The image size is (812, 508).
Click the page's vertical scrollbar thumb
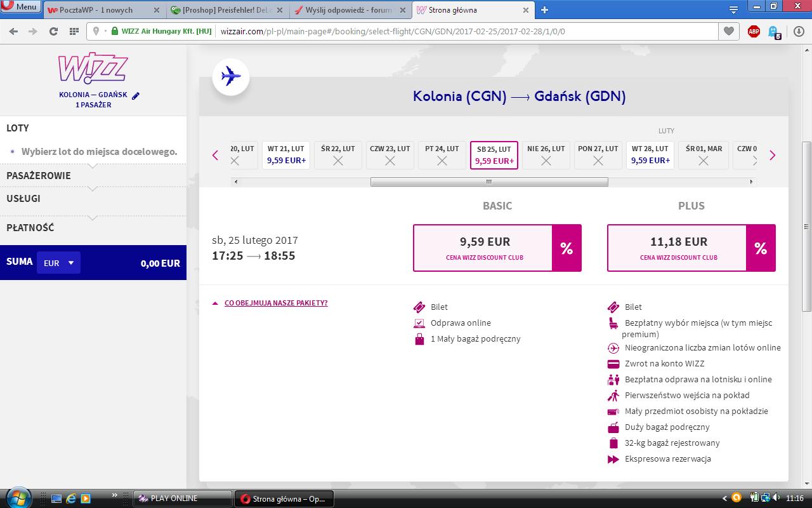tap(806, 227)
